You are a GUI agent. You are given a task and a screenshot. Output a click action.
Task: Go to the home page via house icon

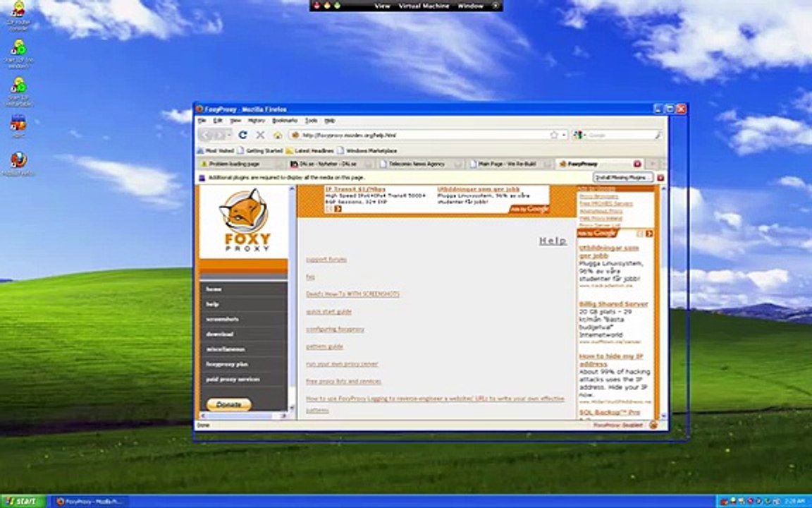coord(278,135)
